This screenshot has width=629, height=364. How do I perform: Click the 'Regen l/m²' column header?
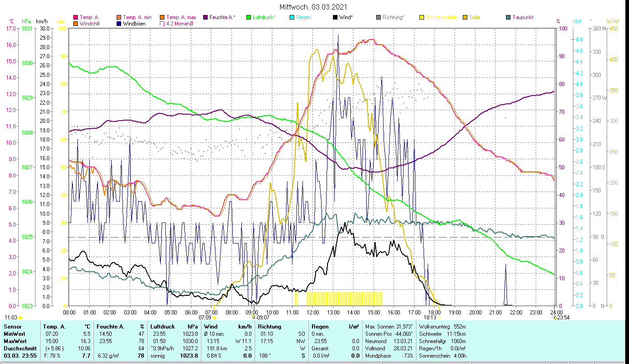point(335,327)
